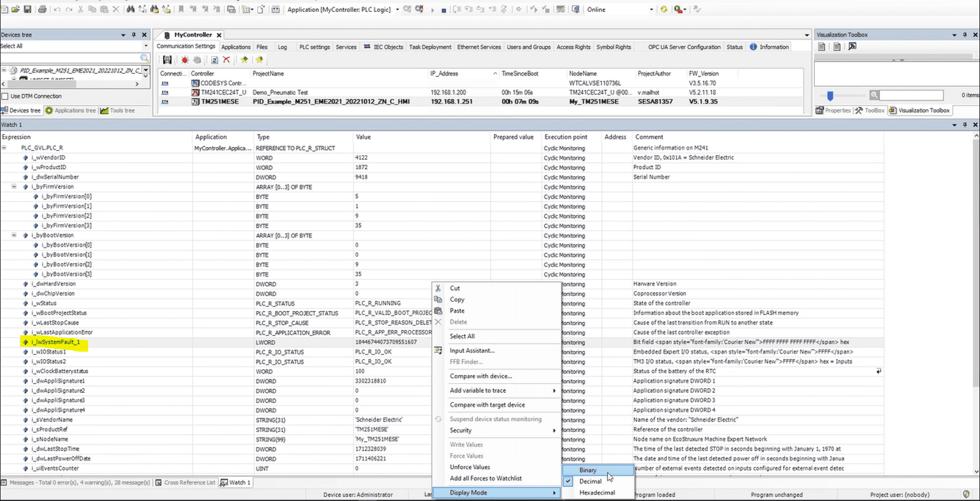Click the Toggle Bookmark icon in toolbar

click(x=181, y=9)
